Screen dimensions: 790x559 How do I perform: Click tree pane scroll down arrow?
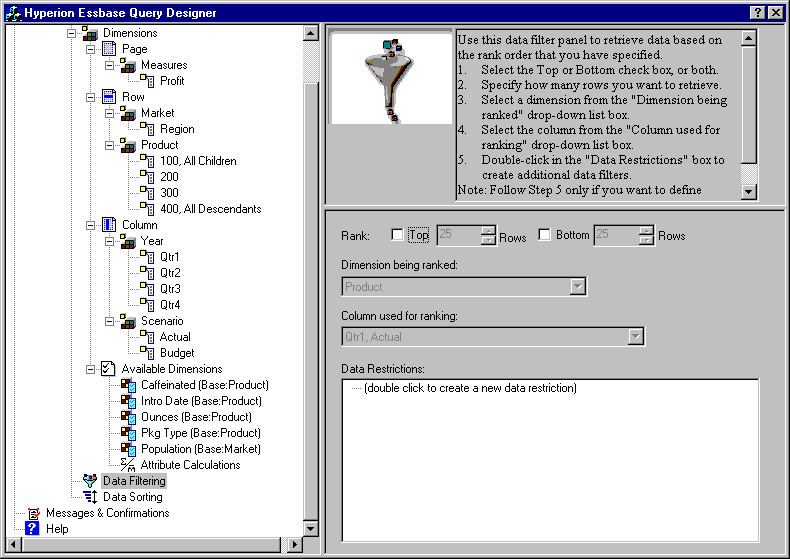[311, 529]
